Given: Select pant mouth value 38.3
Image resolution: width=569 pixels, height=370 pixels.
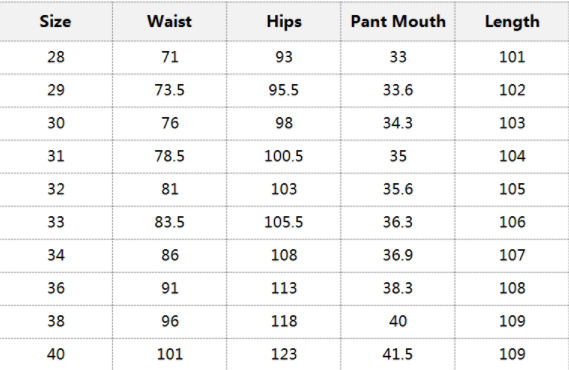Looking at the screenshot, I should tap(398, 288).
